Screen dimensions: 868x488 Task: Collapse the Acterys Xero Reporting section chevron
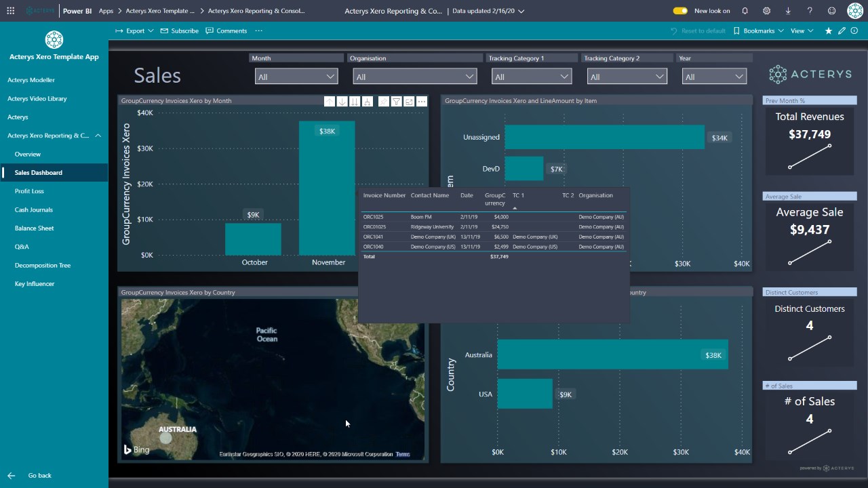point(98,136)
